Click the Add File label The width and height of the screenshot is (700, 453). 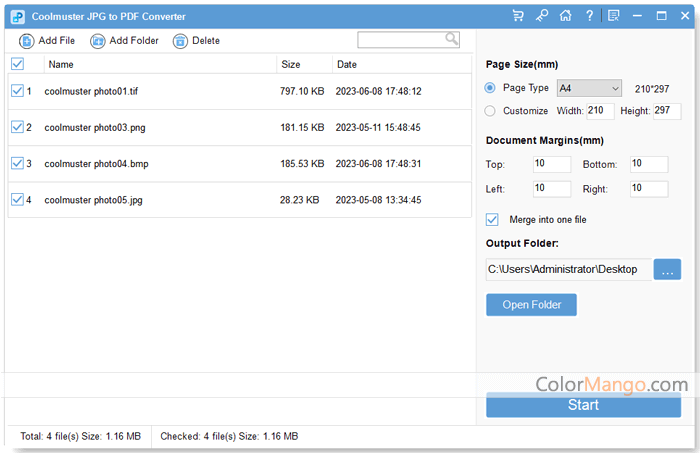[57, 41]
